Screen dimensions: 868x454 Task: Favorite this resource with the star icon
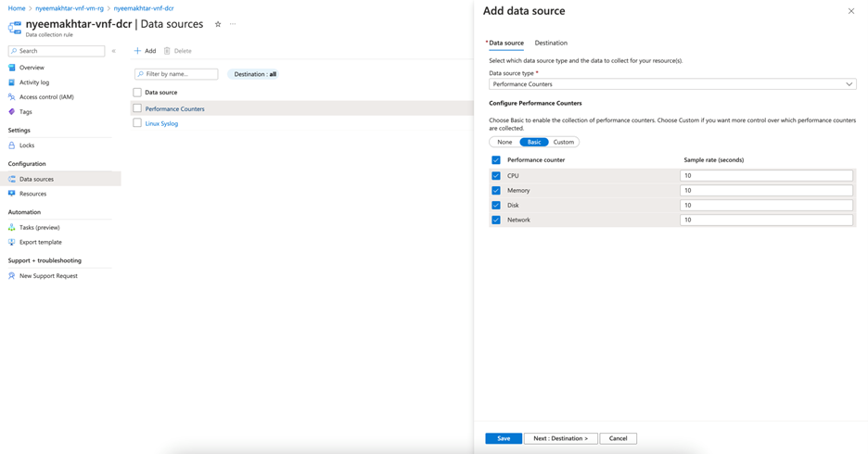pos(218,24)
